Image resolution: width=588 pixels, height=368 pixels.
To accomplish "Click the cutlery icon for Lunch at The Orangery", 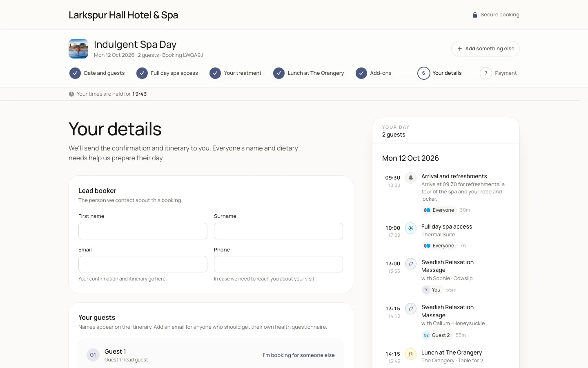I will [411, 354].
